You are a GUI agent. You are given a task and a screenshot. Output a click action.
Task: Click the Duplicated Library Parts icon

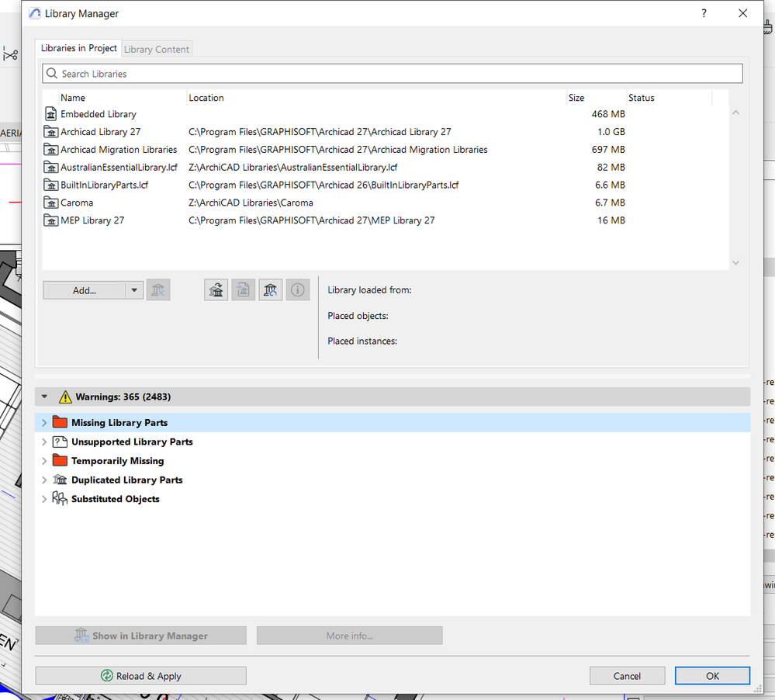(60, 480)
